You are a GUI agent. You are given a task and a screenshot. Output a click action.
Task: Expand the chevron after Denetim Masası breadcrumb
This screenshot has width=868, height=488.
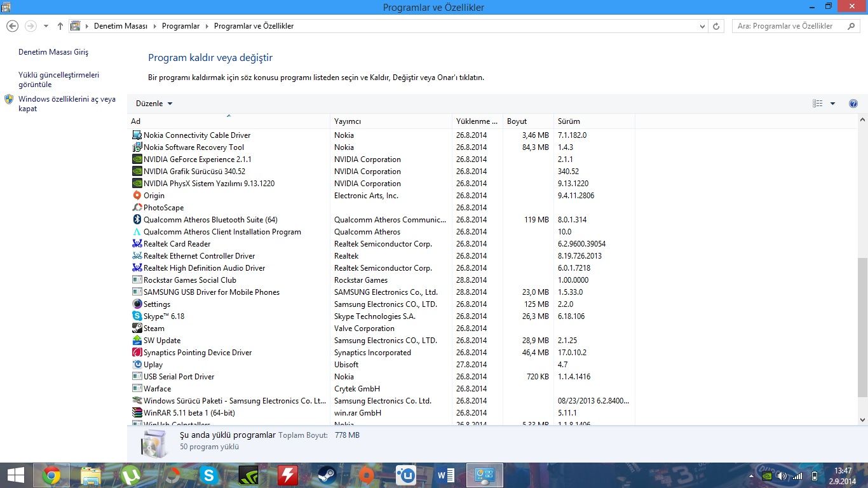click(154, 26)
